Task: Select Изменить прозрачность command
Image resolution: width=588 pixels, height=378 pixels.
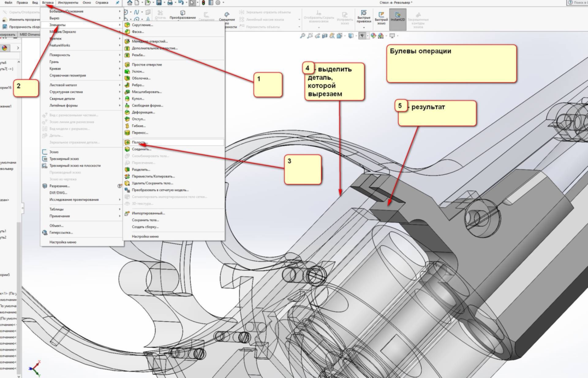Action: pyautogui.click(x=21, y=19)
